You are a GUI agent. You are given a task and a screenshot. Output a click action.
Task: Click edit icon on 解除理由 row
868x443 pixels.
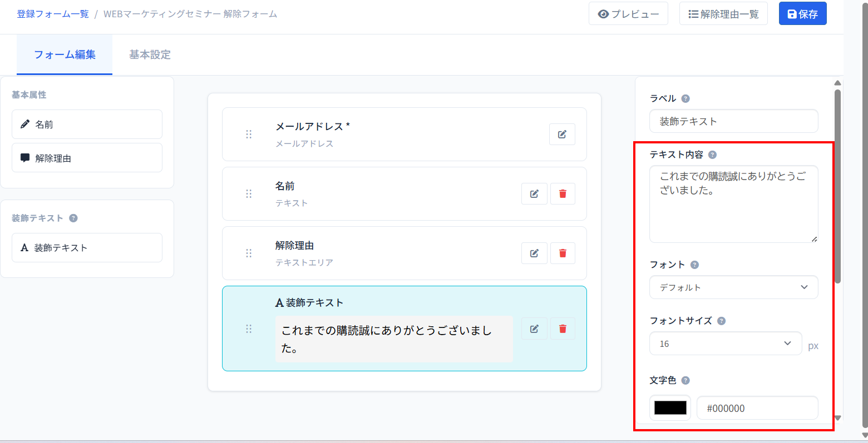tap(534, 253)
